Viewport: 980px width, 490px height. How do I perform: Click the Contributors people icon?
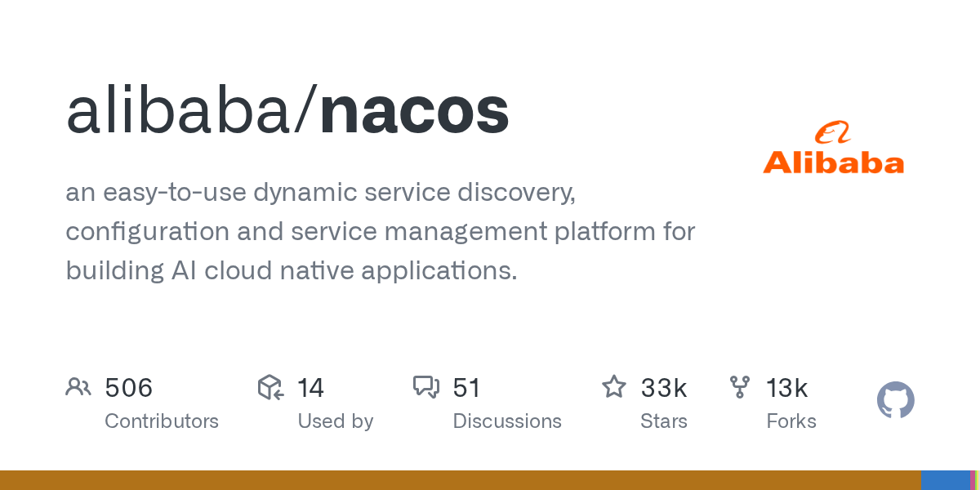78,387
